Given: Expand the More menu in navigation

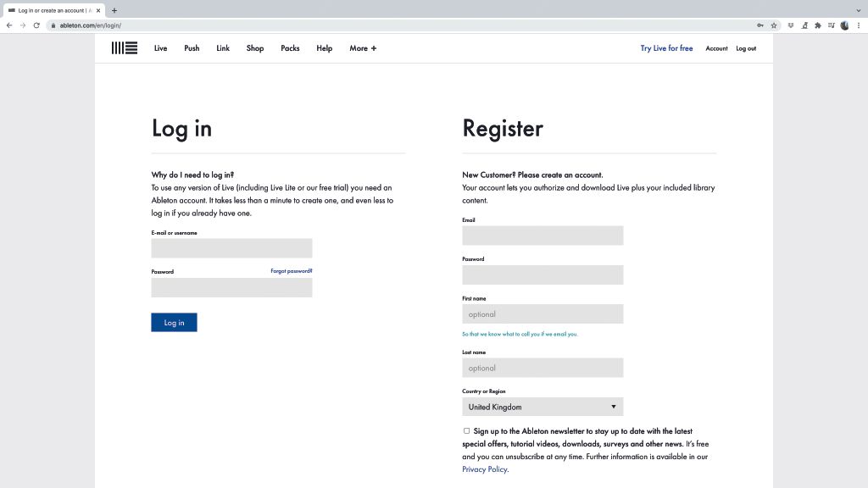Looking at the screenshot, I should click(363, 48).
